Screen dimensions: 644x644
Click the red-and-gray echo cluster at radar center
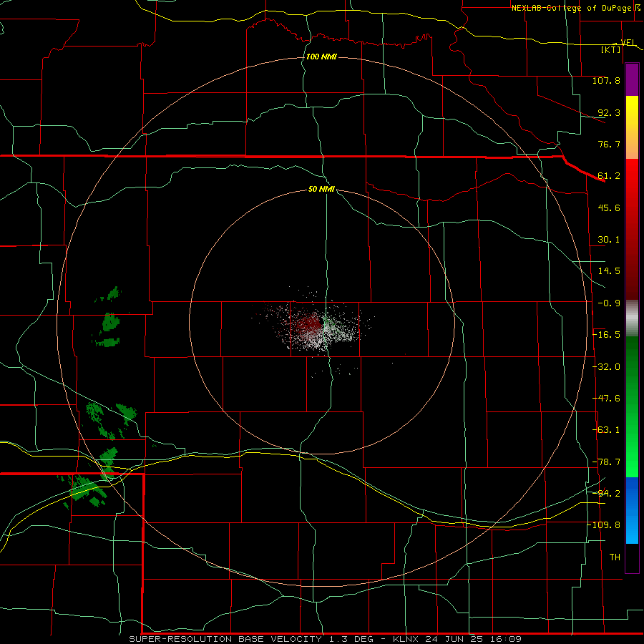(x=315, y=326)
